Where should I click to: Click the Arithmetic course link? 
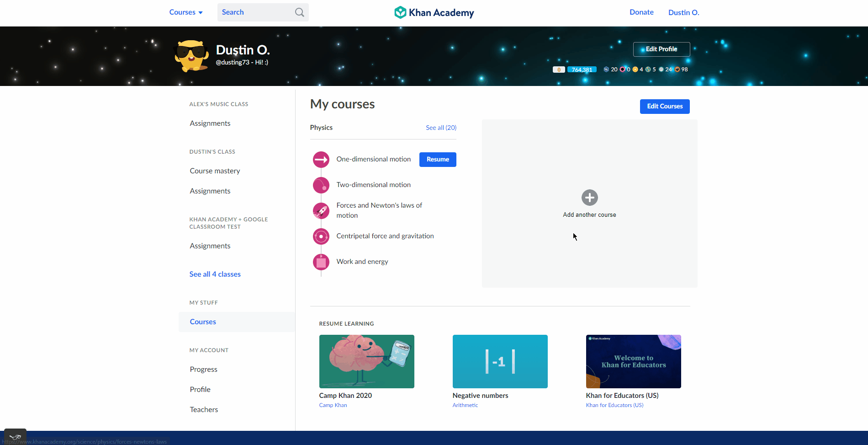(465, 405)
